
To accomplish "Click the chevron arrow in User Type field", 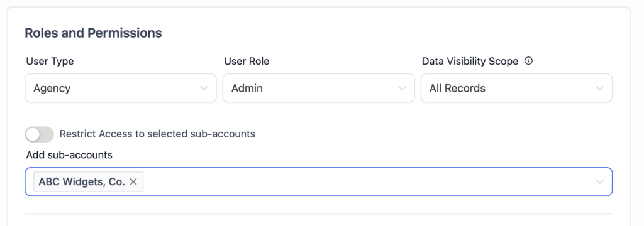I will point(204,88).
